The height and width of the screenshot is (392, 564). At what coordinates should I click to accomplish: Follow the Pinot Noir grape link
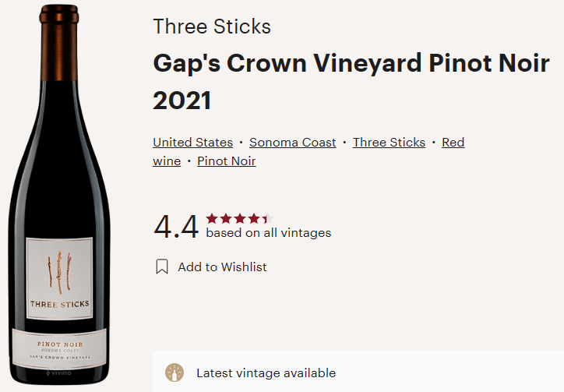click(x=226, y=161)
